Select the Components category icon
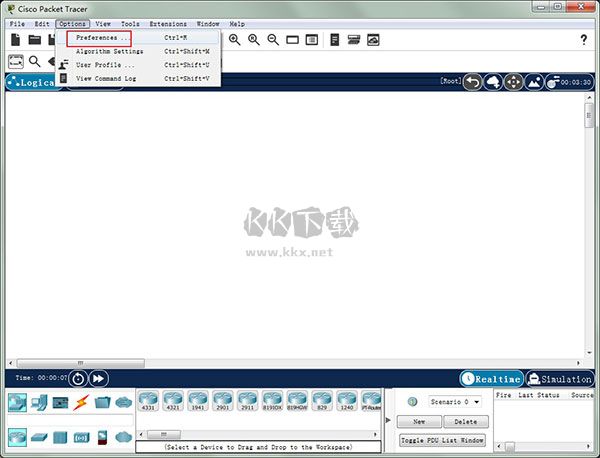600x458 pixels. 60,403
